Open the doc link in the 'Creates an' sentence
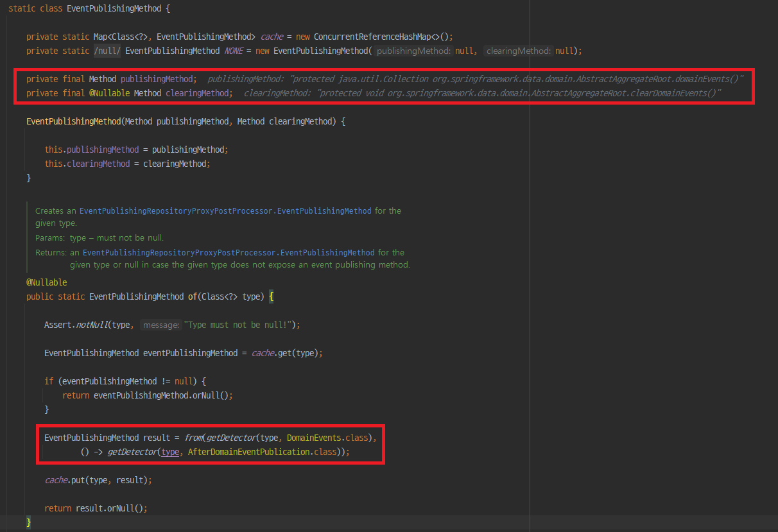 [x=225, y=210]
